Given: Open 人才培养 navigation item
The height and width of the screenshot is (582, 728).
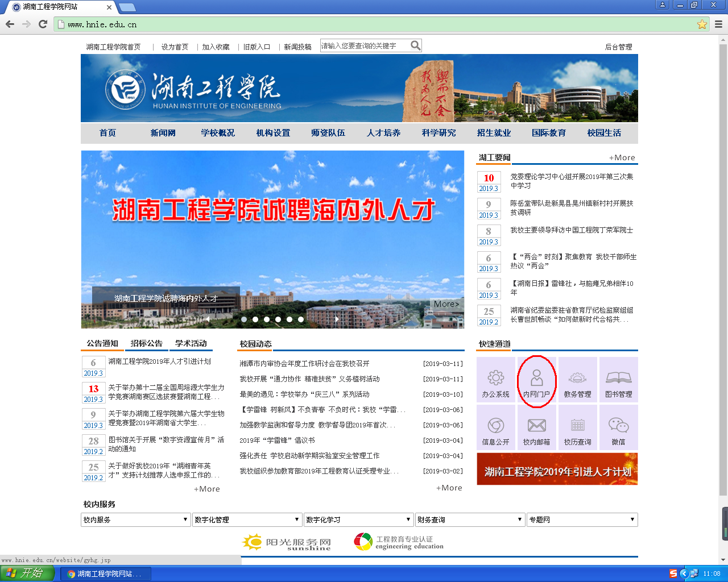Looking at the screenshot, I should pyautogui.click(x=383, y=133).
